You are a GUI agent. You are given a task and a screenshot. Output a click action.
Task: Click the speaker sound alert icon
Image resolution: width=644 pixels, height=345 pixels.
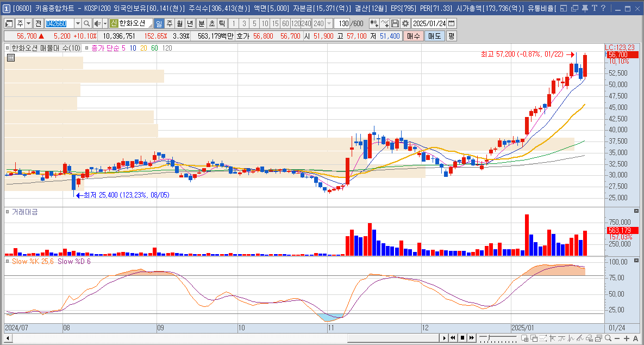[97, 23]
